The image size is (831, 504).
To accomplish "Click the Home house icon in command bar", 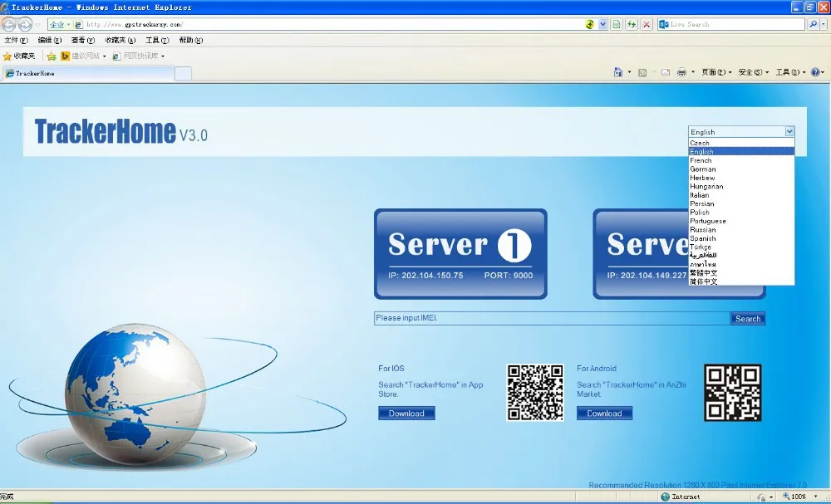I will point(618,72).
